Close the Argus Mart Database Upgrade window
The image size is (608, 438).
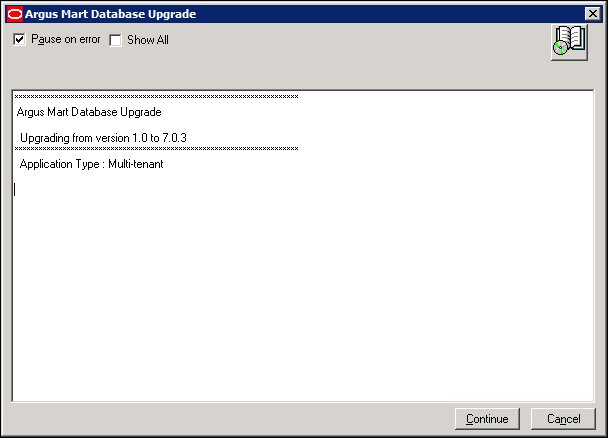592,14
